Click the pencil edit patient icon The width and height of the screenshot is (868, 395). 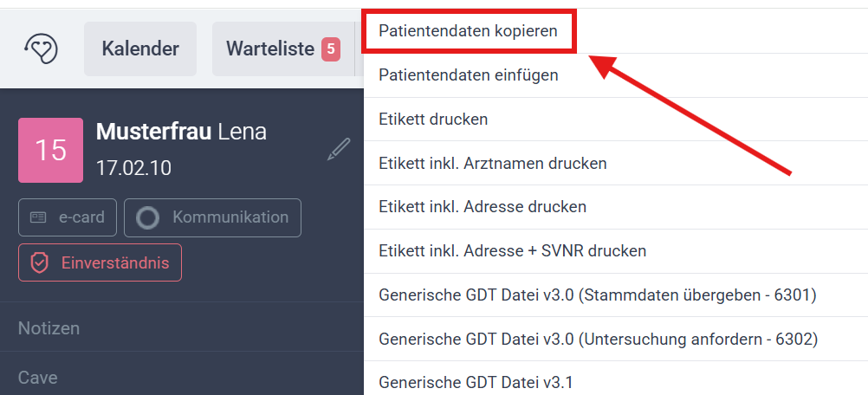(339, 149)
